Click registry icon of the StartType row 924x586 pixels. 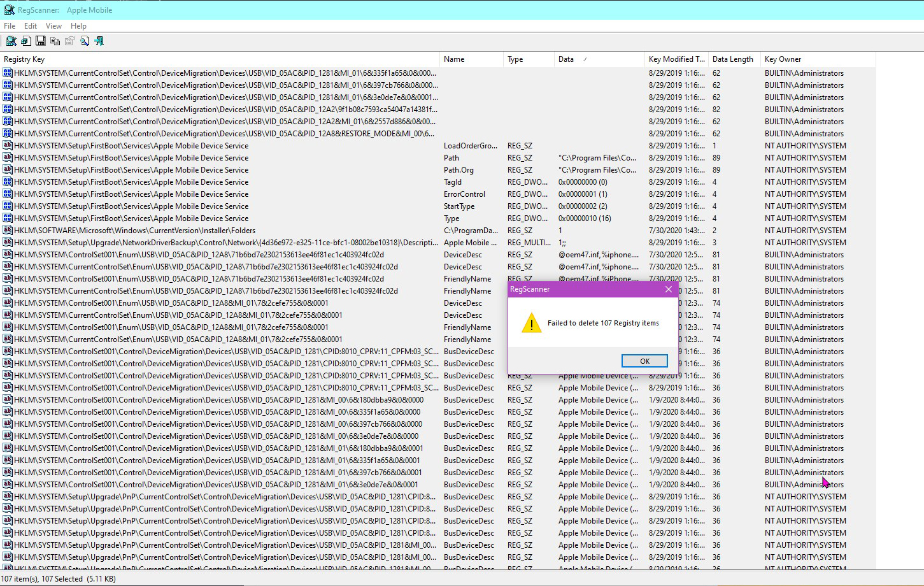coord(8,206)
